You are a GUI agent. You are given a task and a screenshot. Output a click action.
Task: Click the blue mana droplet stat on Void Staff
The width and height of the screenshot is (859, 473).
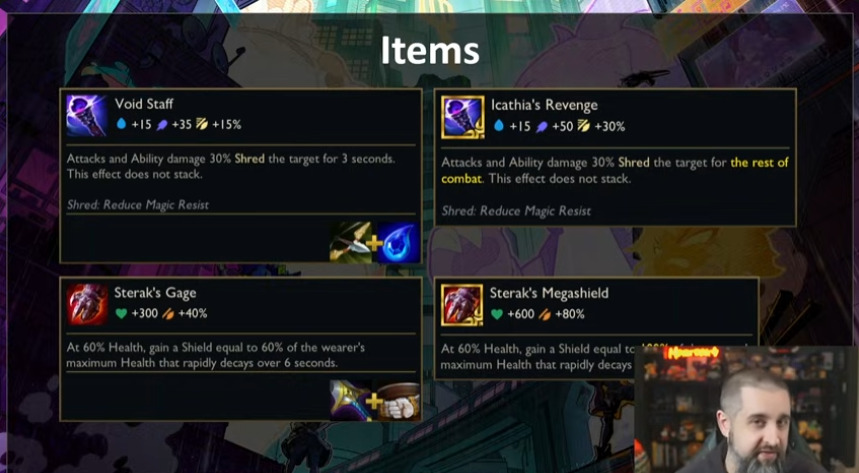121,124
